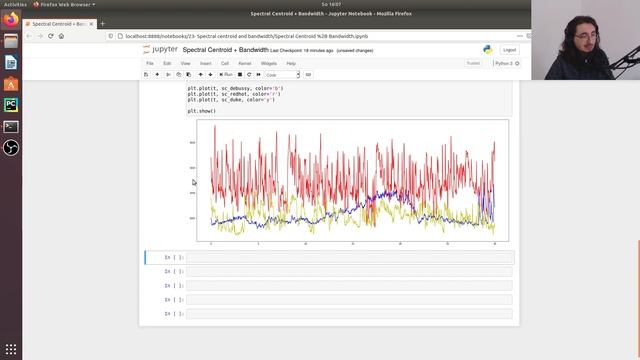This screenshot has height=360, width=640.
Task: Open a new browser tab
Action: [103, 24]
